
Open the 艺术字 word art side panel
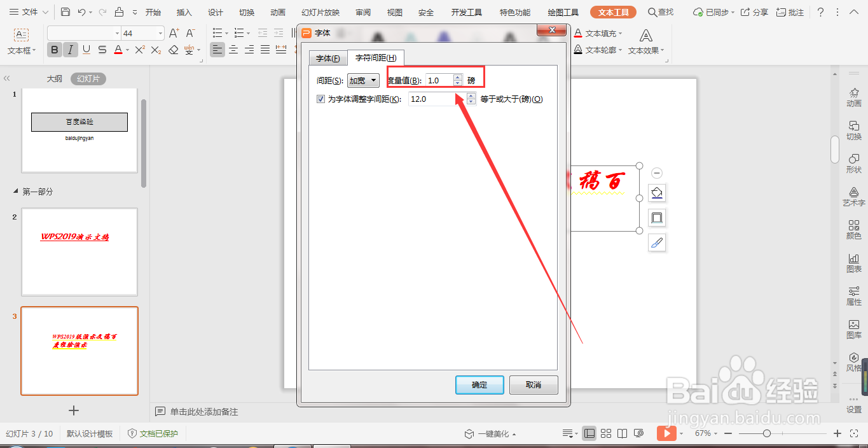pos(854,197)
